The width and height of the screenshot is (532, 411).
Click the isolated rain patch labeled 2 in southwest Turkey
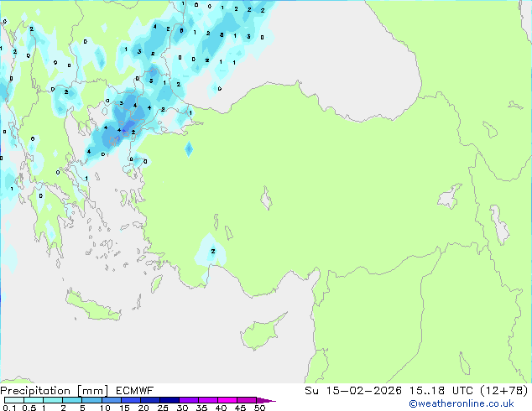point(211,251)
